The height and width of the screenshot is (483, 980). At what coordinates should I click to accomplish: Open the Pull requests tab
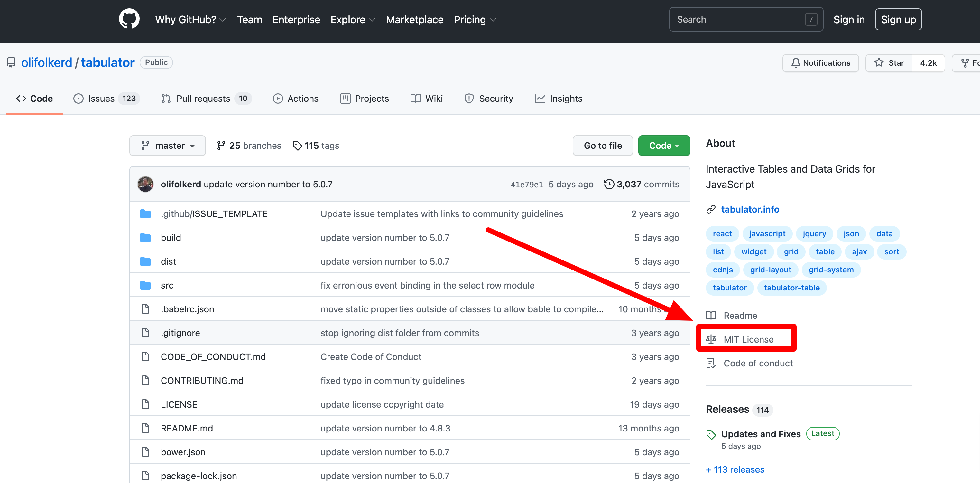click(x=203, y=99)
